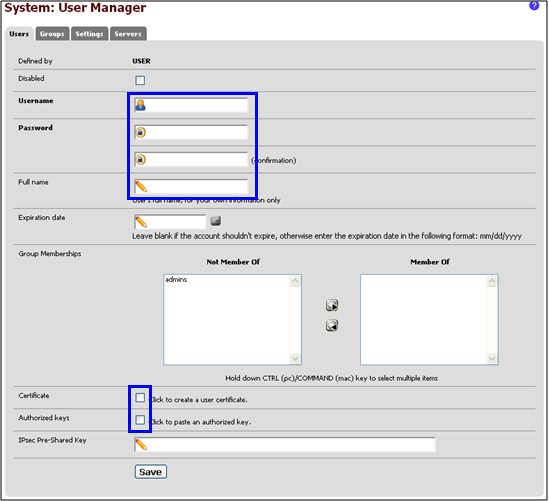
Task: Click down arrow on Not Member Of list scrollbar
Action: coord(295,358)
